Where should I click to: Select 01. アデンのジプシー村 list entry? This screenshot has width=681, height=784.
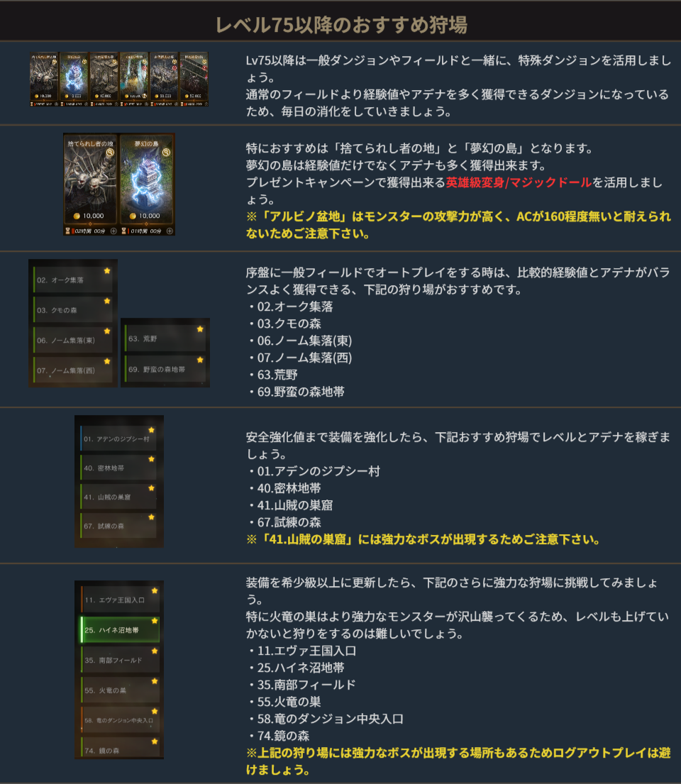coord(118,438)
